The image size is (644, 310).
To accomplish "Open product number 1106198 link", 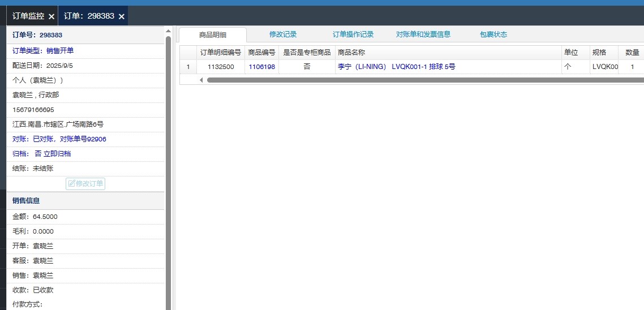I will pyautogui.click(x=261, y=67).
